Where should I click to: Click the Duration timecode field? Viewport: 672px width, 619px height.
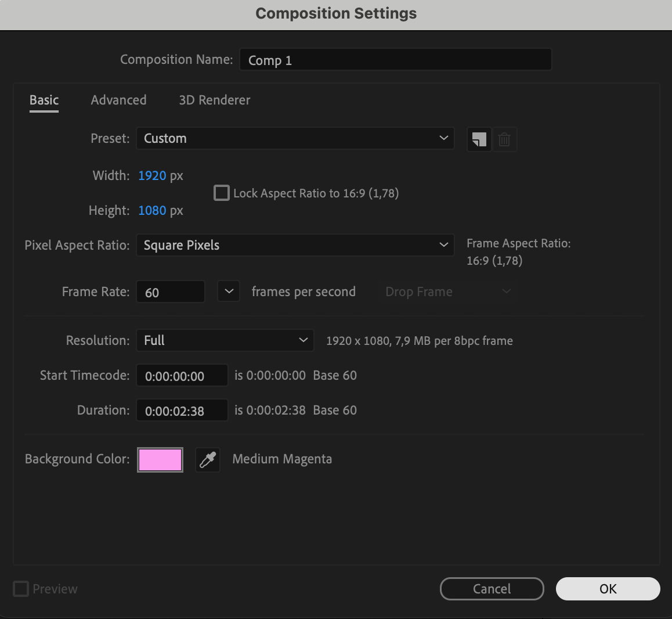pos(182,411)
